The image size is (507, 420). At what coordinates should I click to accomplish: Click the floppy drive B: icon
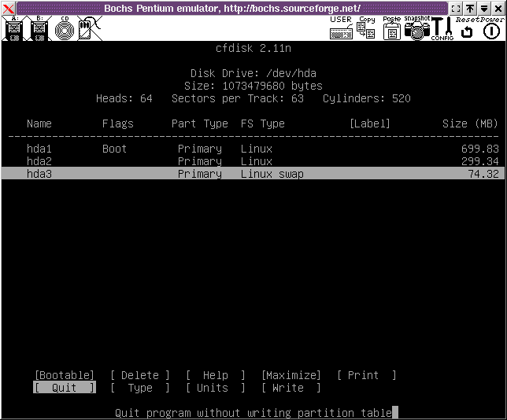point(39,30)
